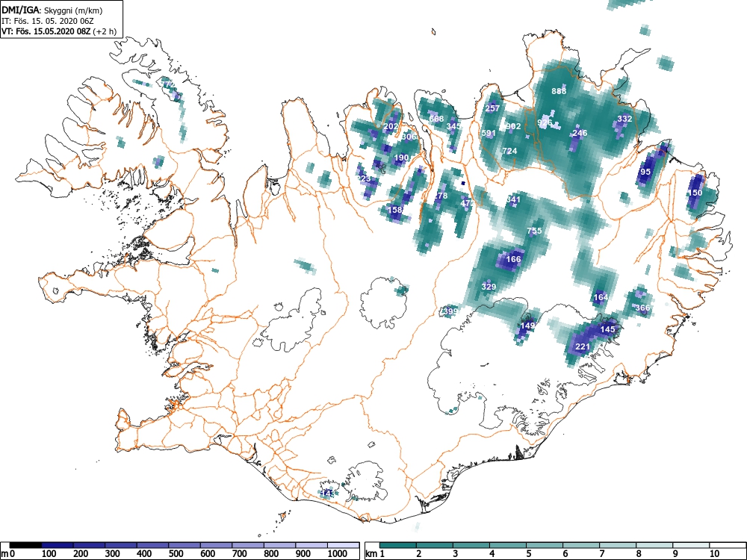Click the visibility value 926 on the map

[545, 123]
